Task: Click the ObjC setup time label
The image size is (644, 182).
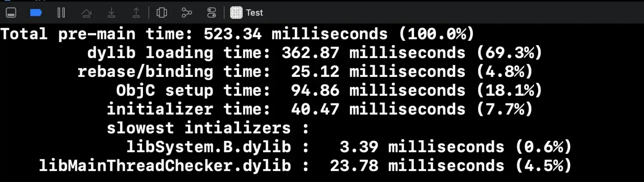Action: [x=193, y=91]
